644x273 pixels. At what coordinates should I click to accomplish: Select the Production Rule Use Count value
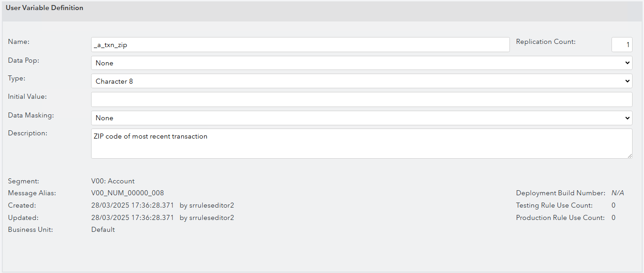coord(613,217)
